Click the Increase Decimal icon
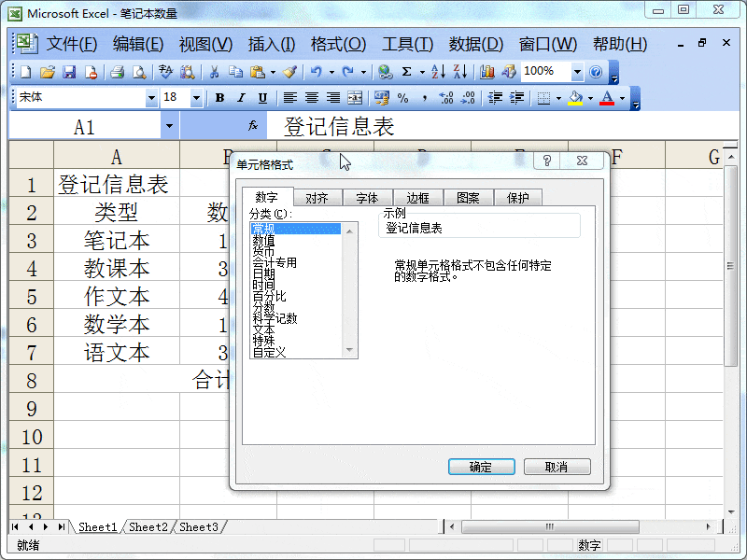The height and width of the screenshot is (560, 747). pos(447,97)
